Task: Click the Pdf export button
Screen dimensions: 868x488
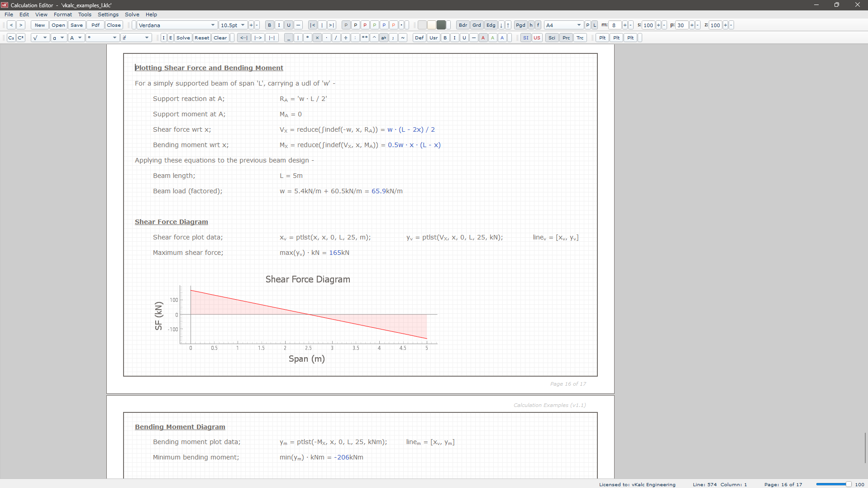Action: [x=95, y=25]
